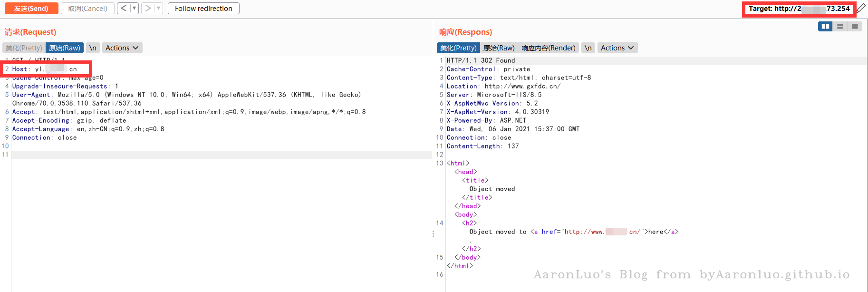The width and height of the screenshot is (868, 292).
Task: Switch response view to Raw tab
Action: pyautogui.click(x=499, y=48)
